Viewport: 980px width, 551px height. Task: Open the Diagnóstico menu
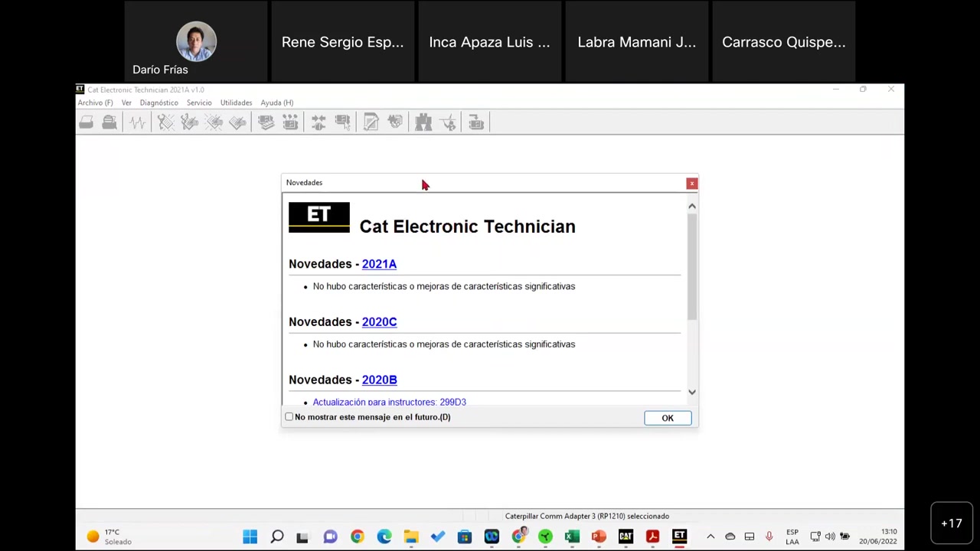tap(158, 103)
